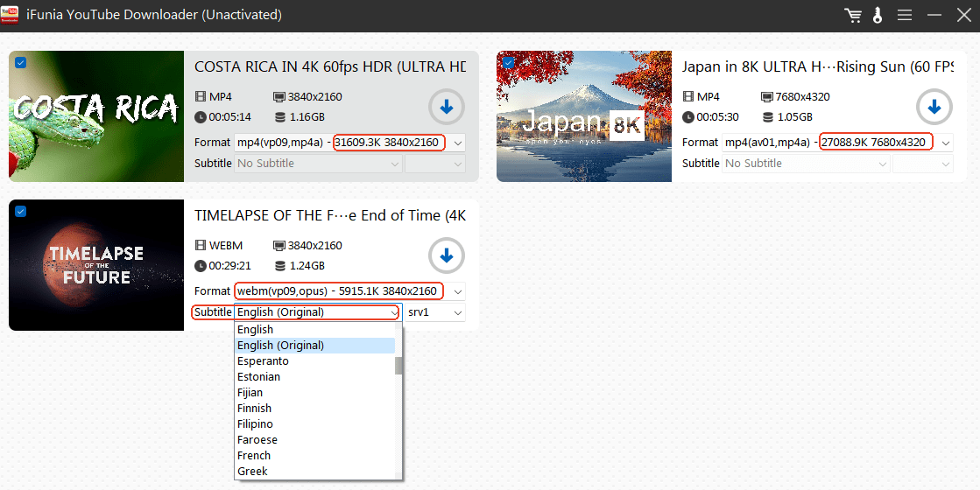Viewport: 980px width, 490px height.
Task: Expand the Costa Rica format dropdown
Action: [457, 143]
